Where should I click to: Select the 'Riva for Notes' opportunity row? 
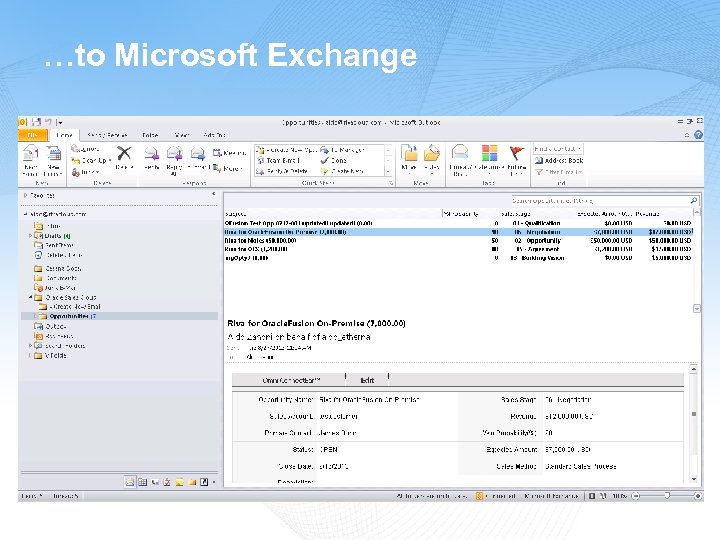coord(458,240)
